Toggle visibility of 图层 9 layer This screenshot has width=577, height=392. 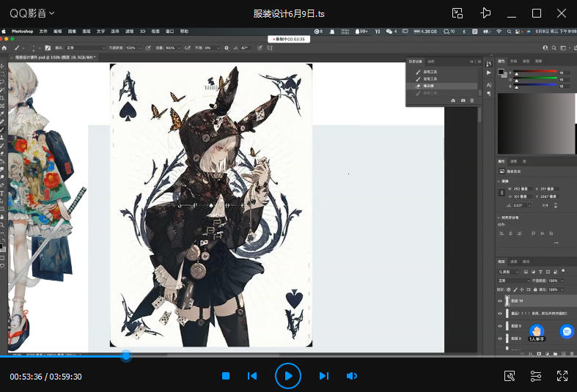[500, 325]
